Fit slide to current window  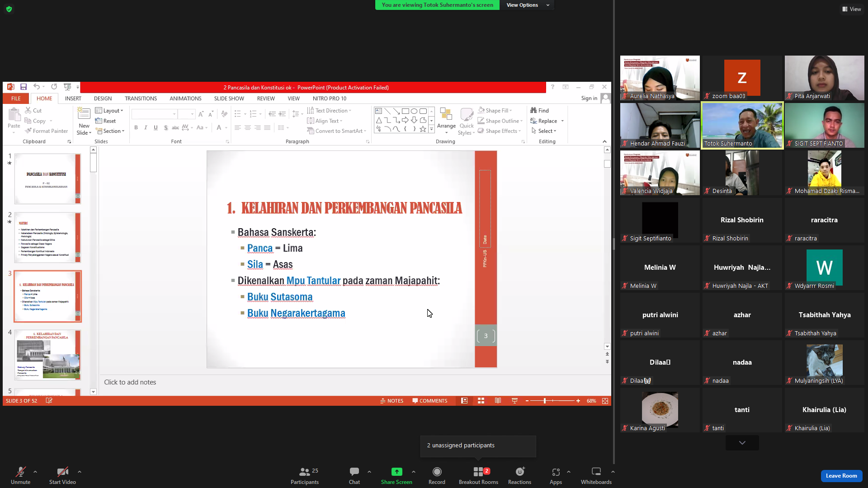[x=605, y=401]
